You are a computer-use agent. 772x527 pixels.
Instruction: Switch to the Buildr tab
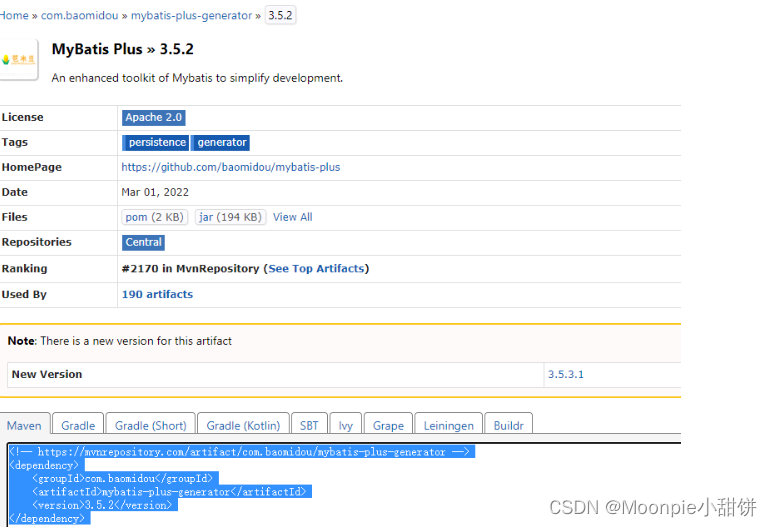pyautogui.click(x=509, y=426)
